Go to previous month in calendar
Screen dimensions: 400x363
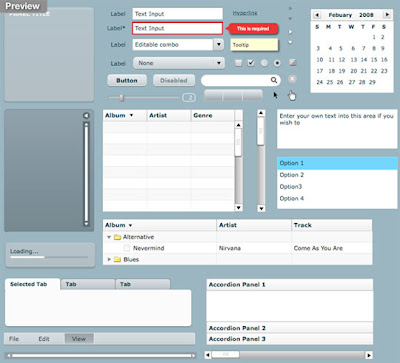(317, 15)
